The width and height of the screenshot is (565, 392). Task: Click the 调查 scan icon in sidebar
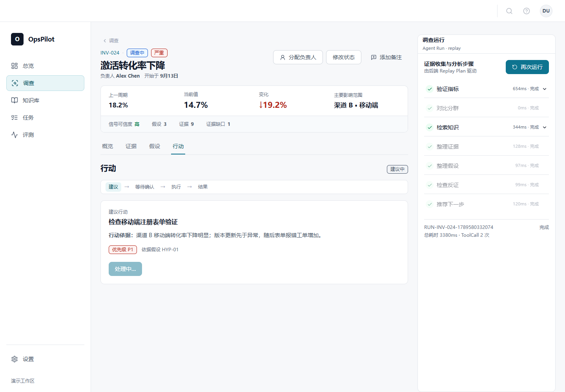[15, 83]
